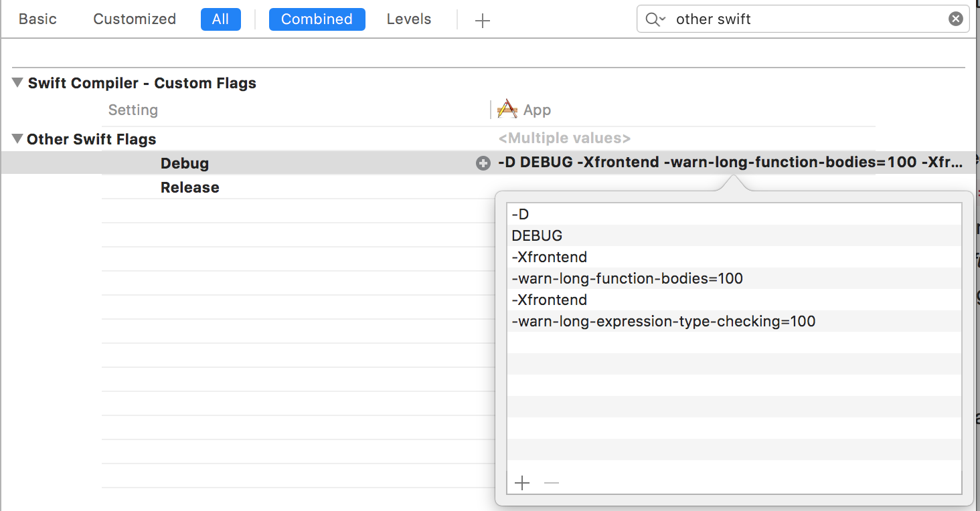This screenshot has width=980, height=511.
Task: Switch to the Levels view
Action: tap(408, 19)
